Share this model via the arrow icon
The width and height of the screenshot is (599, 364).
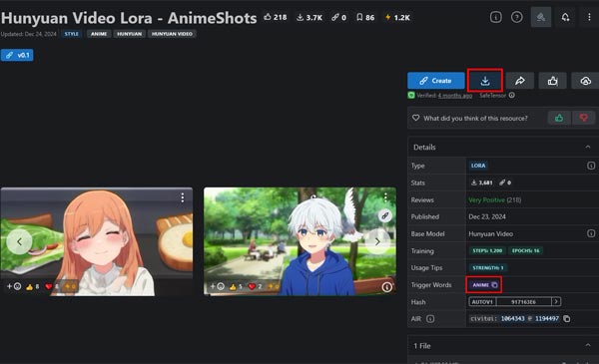click(520, 81)
